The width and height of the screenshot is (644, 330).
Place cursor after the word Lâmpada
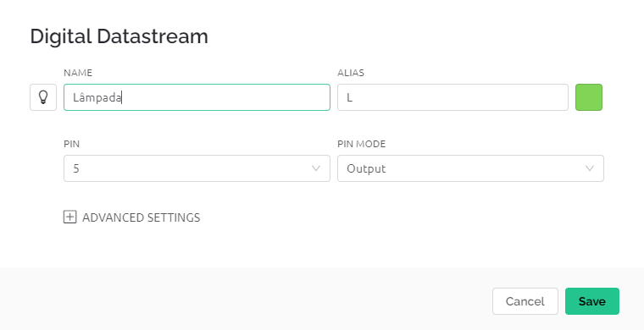pos(122,97)
